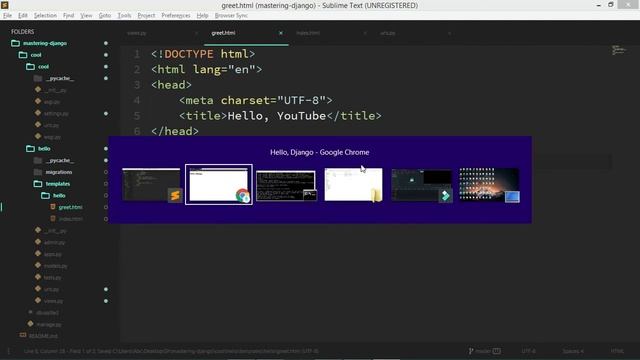Open admin.py in the sidebar
Image resolution: width=640 pixels, height=360 pixels.
click(x=54, y=242)
